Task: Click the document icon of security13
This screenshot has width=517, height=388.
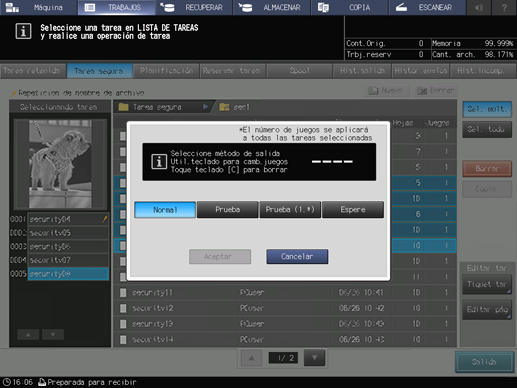Action: (x=123, y=324)
